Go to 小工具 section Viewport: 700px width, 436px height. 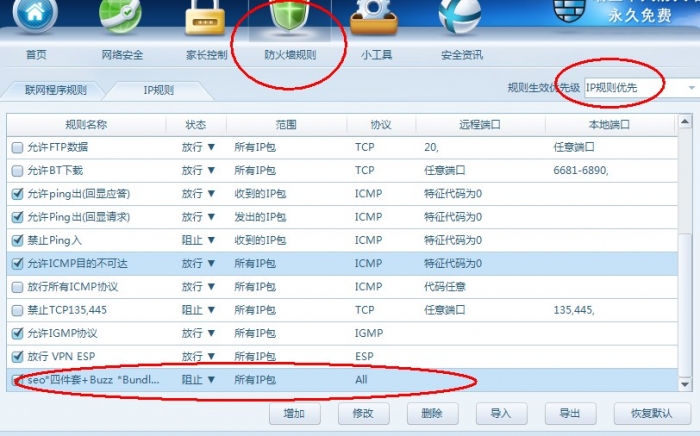(376, 55)
